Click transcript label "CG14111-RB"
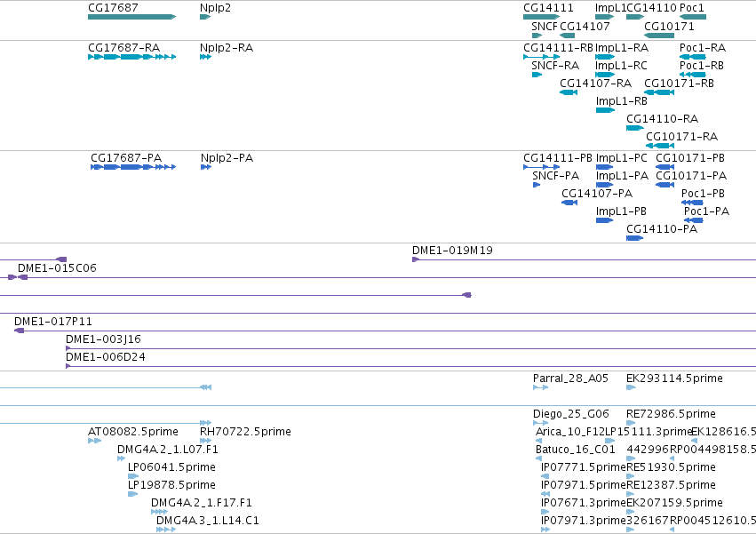Screen dimensions: 756x534 [558, 48]
